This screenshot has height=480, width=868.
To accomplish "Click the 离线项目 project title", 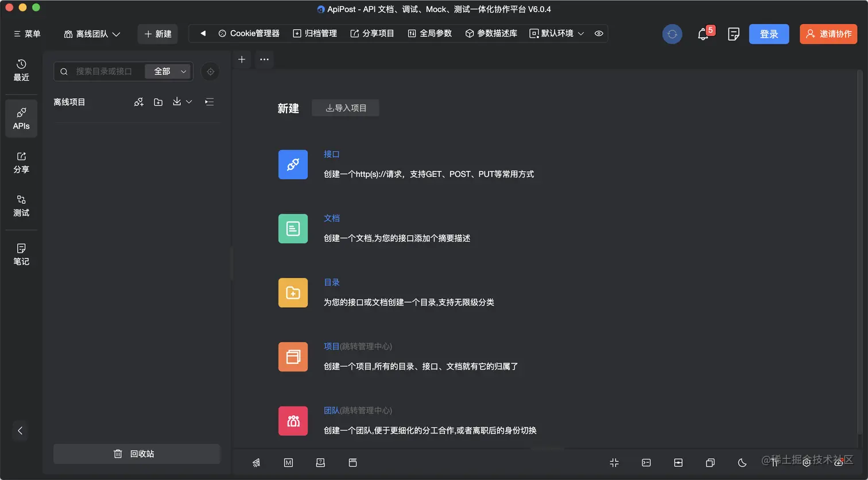I will [69, 102].
